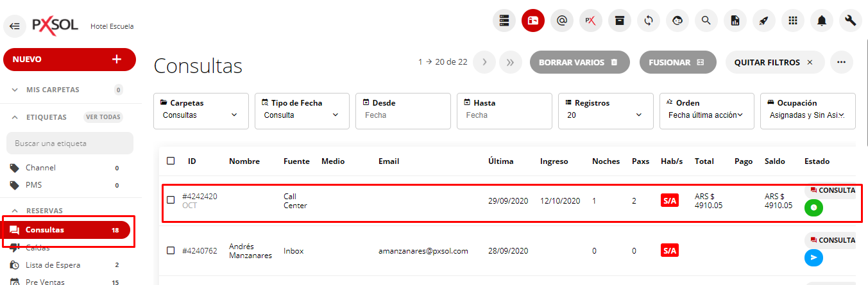868x285 pixels.
Task: Click the Quitar Filtros button
Action: pyautogui.click(x=774, y=62)
